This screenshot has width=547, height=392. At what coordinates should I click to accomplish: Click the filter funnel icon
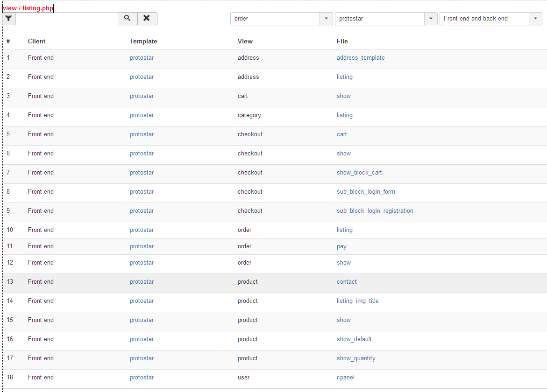9,19
